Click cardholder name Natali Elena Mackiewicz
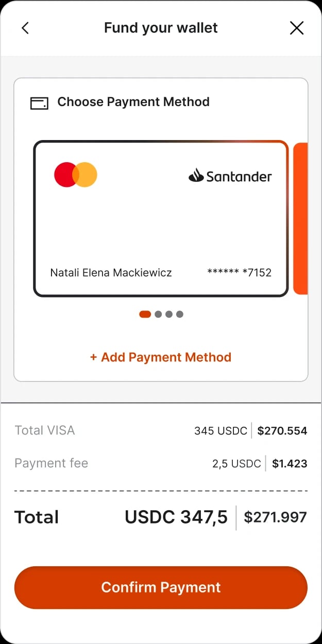This screenshot has height=644, width=322. point(111,273)
